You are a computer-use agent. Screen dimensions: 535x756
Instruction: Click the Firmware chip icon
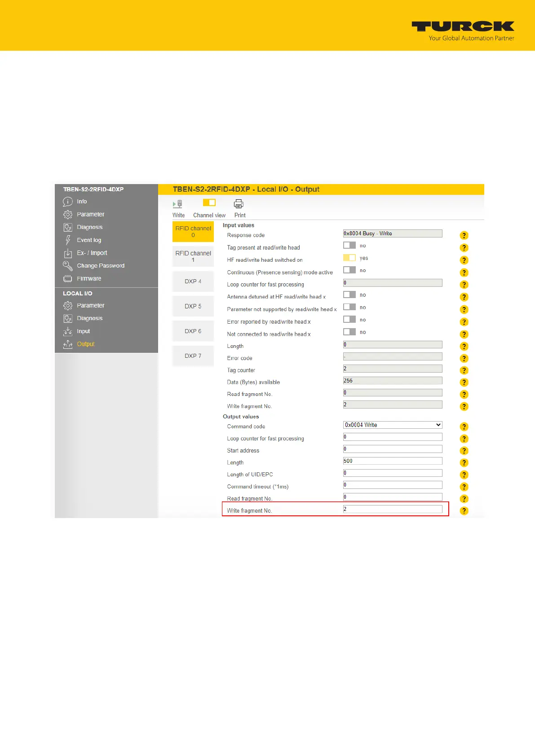67,279
